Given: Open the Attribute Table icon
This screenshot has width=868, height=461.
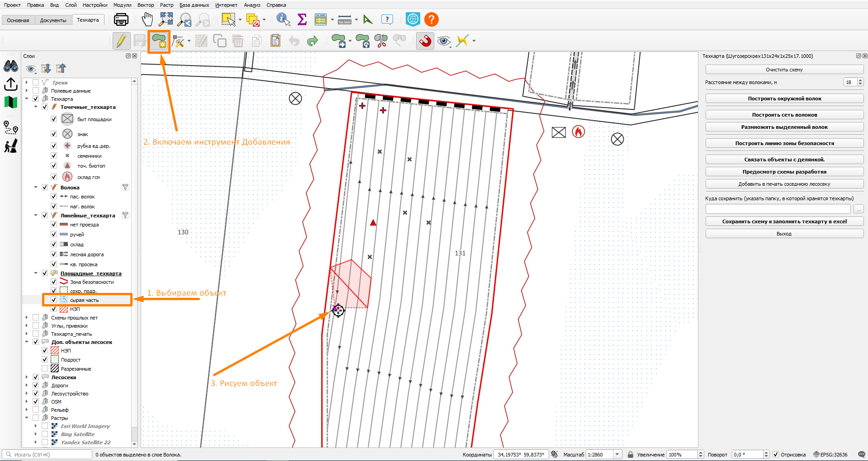Looking at the screenshot, I should coord(321,19).
